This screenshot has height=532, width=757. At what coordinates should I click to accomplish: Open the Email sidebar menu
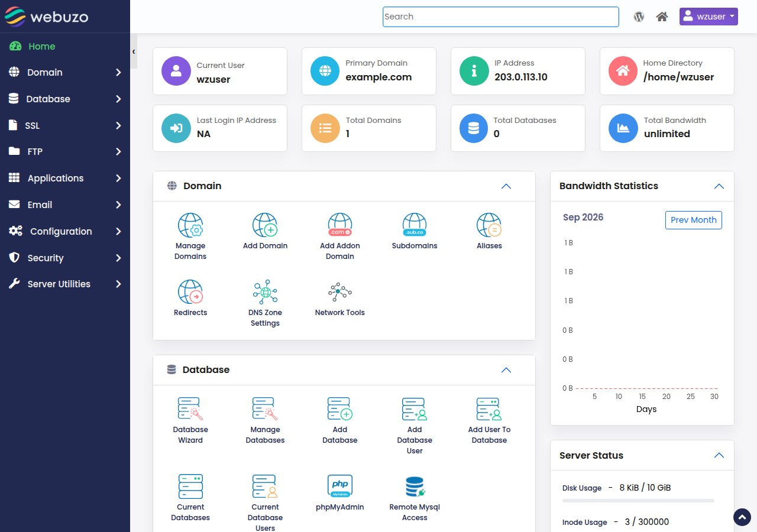pos(65,205)
